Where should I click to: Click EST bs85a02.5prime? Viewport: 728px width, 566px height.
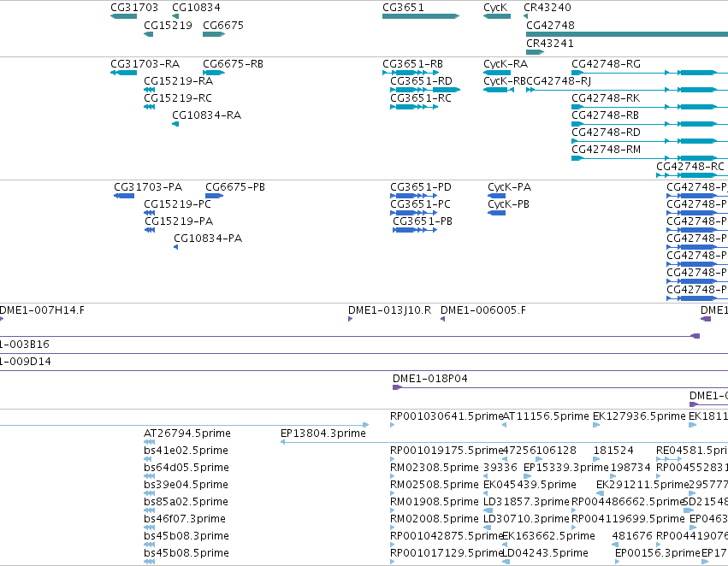[x=186, y=503]
